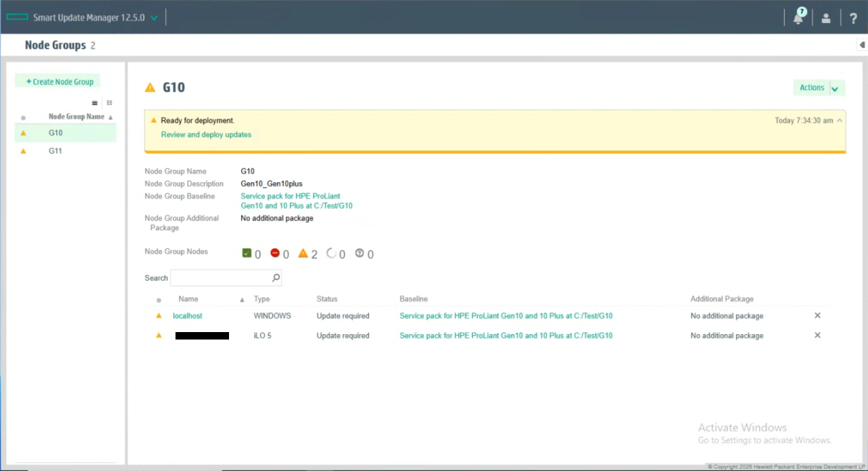Open baseline link in iLO 5 row
Image resolution: width=868 pixels, height=471 pixels.
(x=506, y=335)
